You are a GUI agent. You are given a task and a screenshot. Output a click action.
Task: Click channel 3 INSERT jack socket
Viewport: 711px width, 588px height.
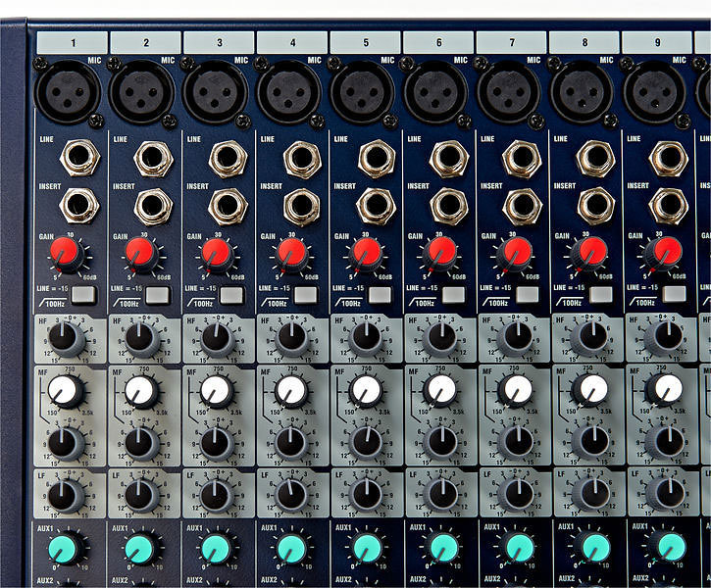(228, 207)
